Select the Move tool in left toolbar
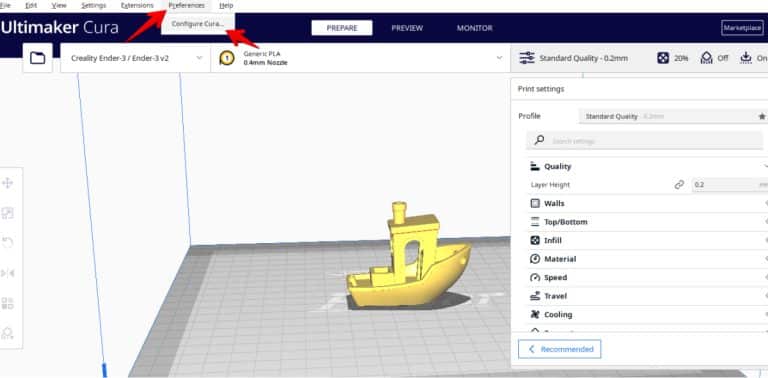The width and height of the screenshot is (768, 378). (x=7, y=183)
